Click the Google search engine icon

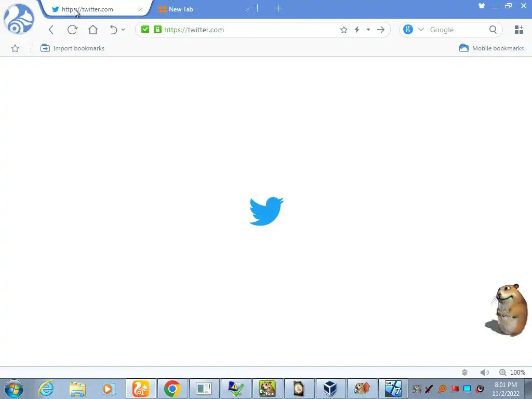coord(408,30)
